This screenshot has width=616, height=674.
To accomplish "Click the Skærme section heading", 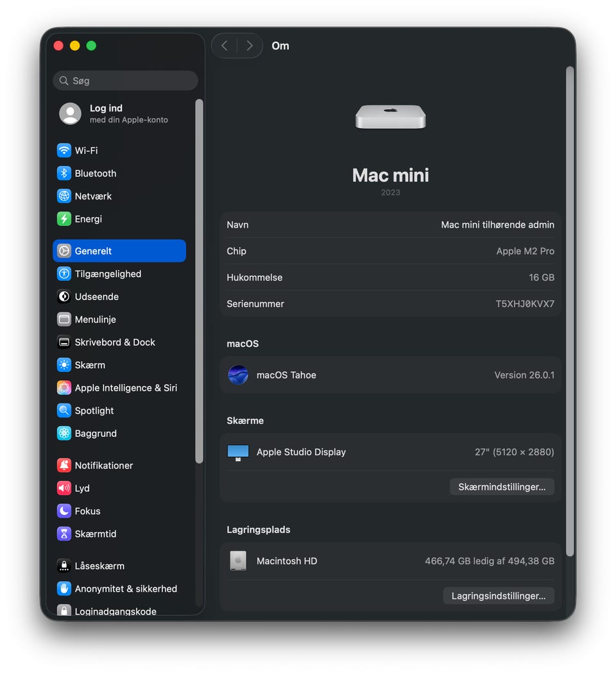I will coord(245,421).
